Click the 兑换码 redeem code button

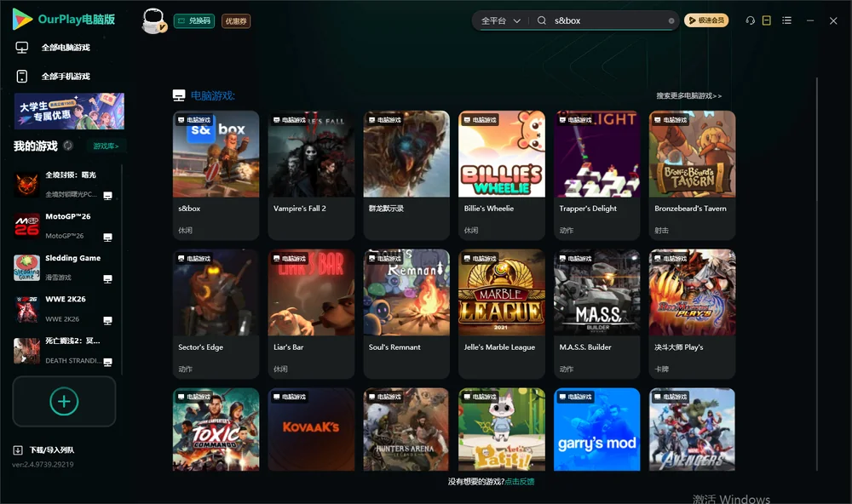click(194, 21)
